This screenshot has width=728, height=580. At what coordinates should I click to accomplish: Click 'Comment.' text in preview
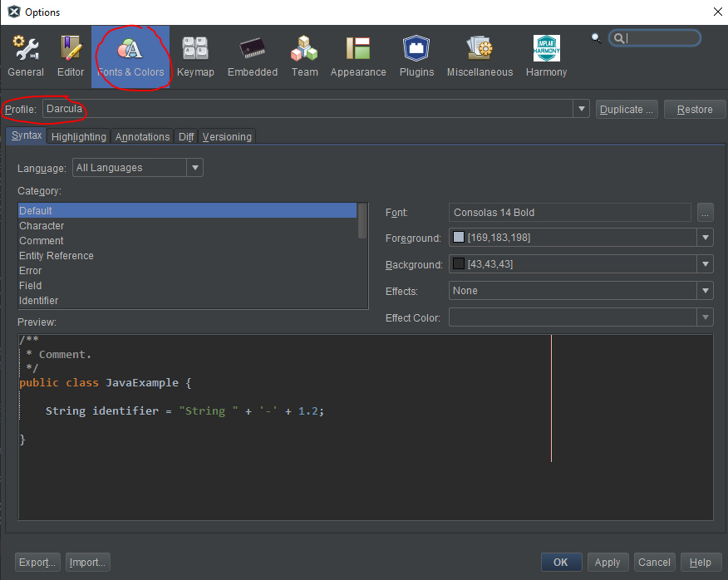click(x=65, y=354)
